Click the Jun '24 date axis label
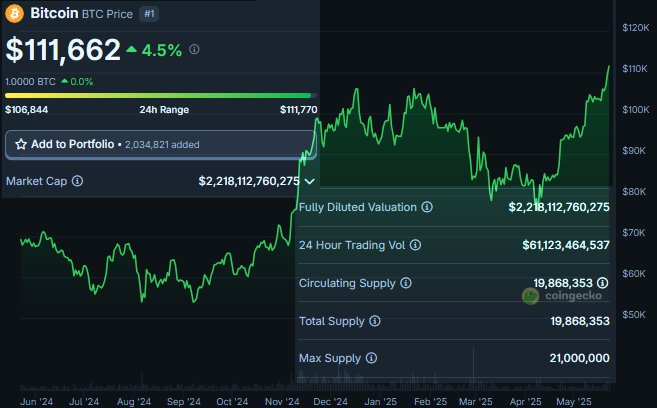Viewport: 657px width, 408px height. tap(36, 402)
